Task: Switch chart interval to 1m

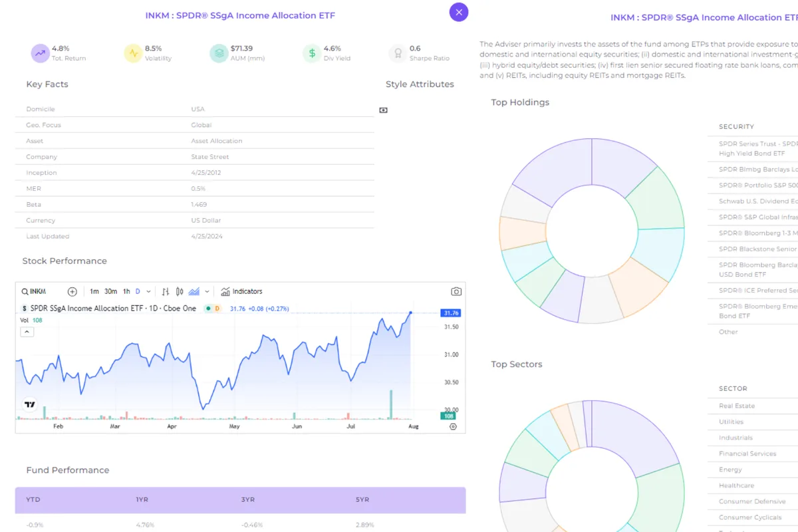Action: point(94,291)
